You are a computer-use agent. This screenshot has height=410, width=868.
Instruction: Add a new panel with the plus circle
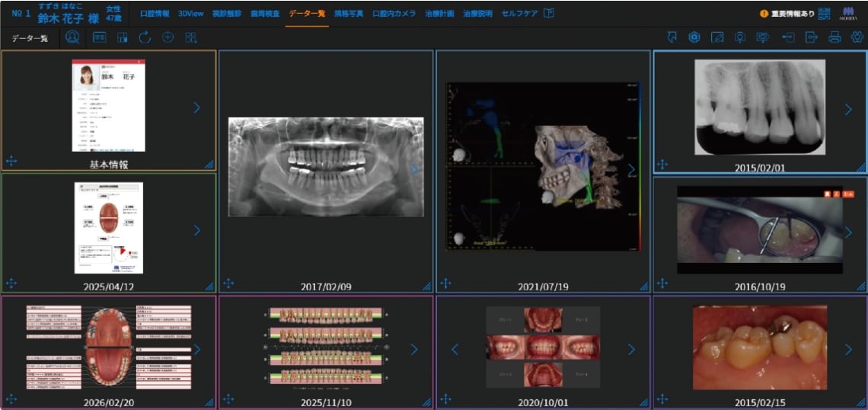[x=168, y=37]
